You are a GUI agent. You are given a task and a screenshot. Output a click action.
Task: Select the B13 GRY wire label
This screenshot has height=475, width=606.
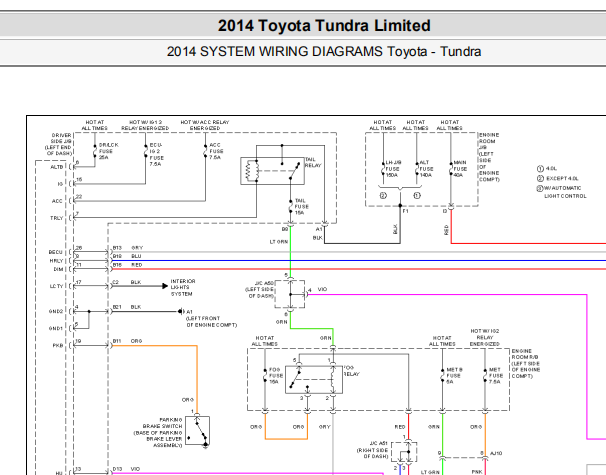tap(128, 248)
